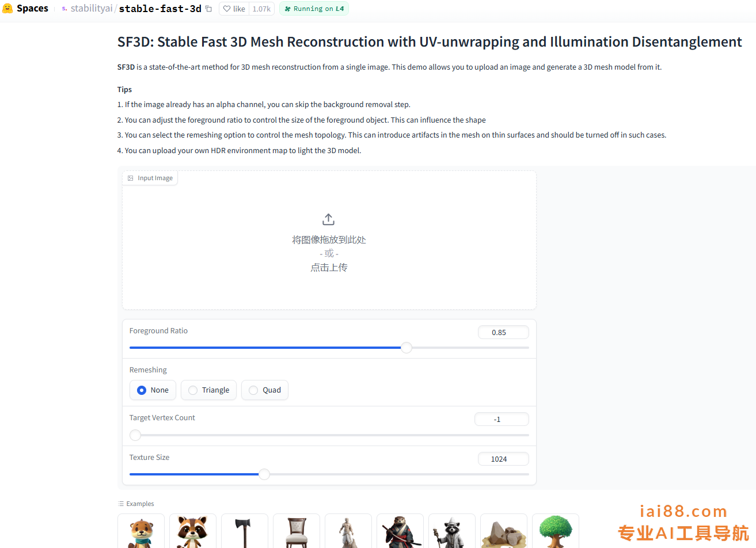Select the green tree example thumbnail
The width and height of the screenshot is (756, 548).
[556, 531]
